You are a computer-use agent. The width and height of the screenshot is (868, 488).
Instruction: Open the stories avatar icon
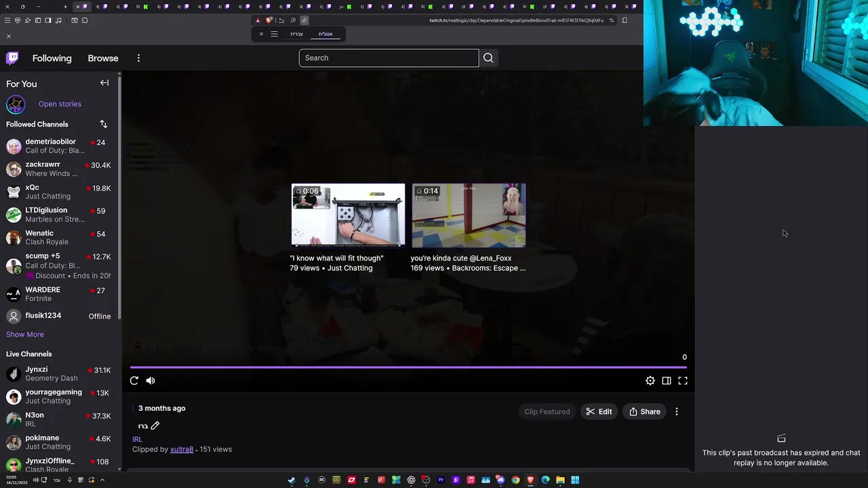[16, 104]
